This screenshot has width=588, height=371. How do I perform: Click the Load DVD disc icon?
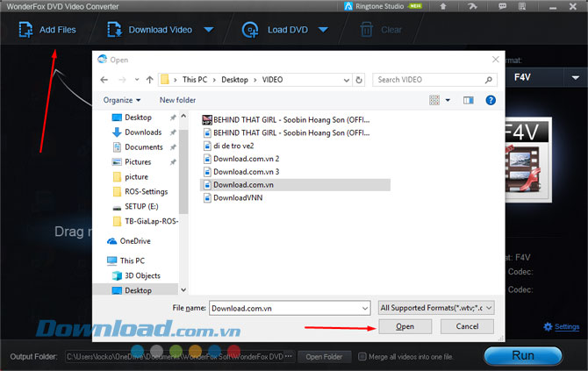(250, 30)
